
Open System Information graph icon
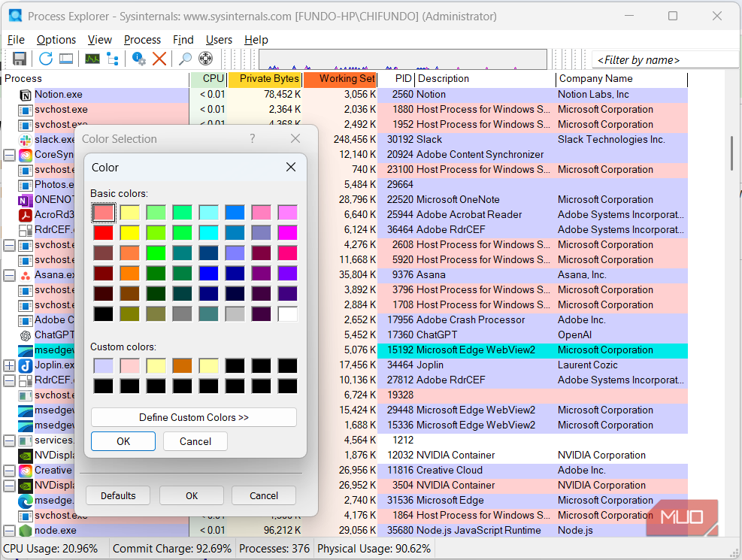pos(92,59)
